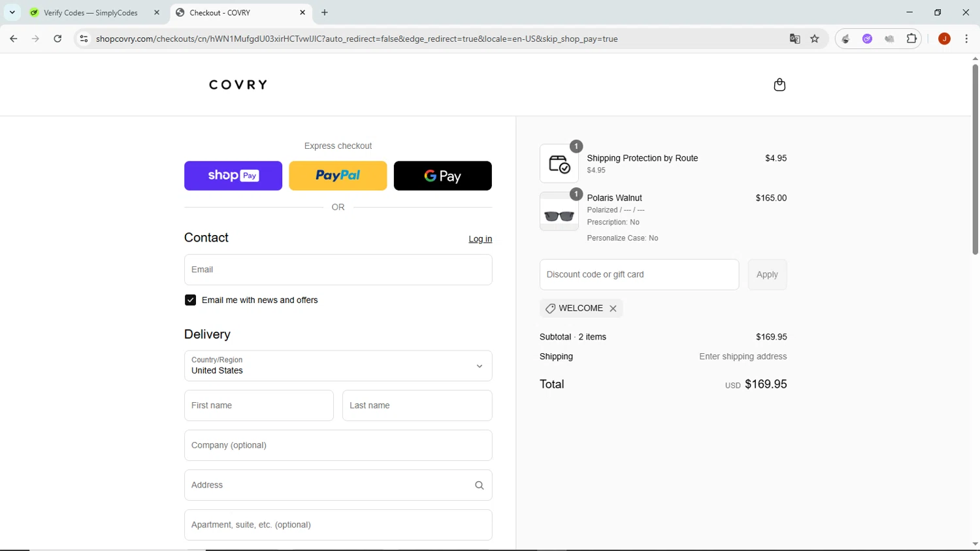
Task: Click the Last name field
Action: [417, 405]
